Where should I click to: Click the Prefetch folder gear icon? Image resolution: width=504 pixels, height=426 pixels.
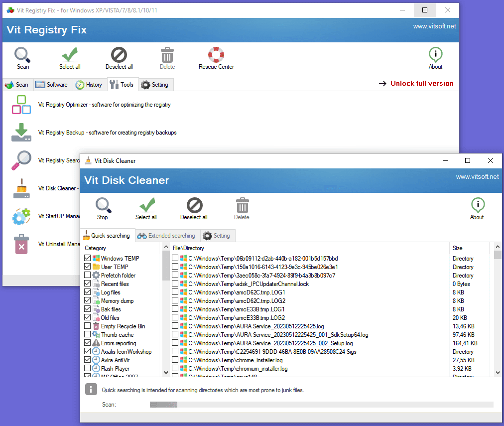click(96, 275)
